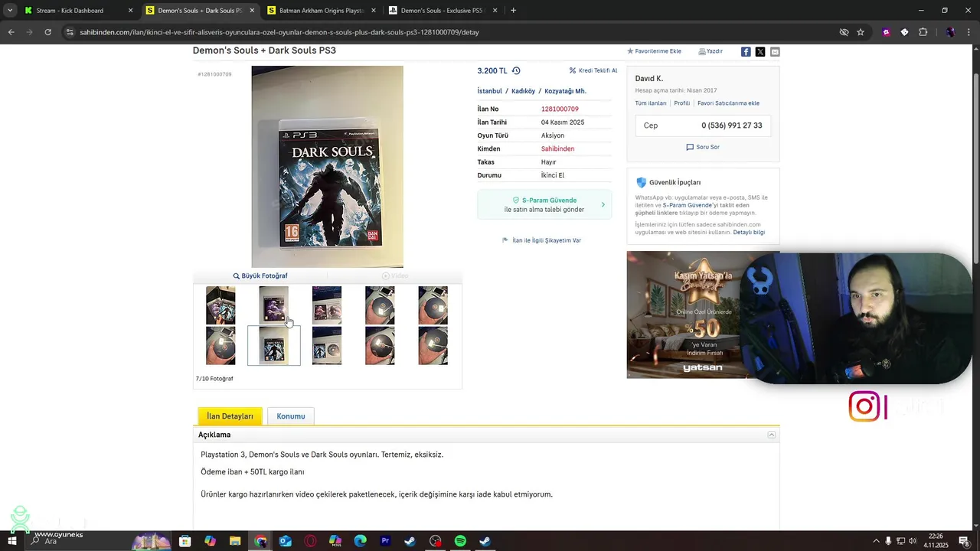Click the Yazdır print link
The image size is (980, 551).
(x=710, y=51)
